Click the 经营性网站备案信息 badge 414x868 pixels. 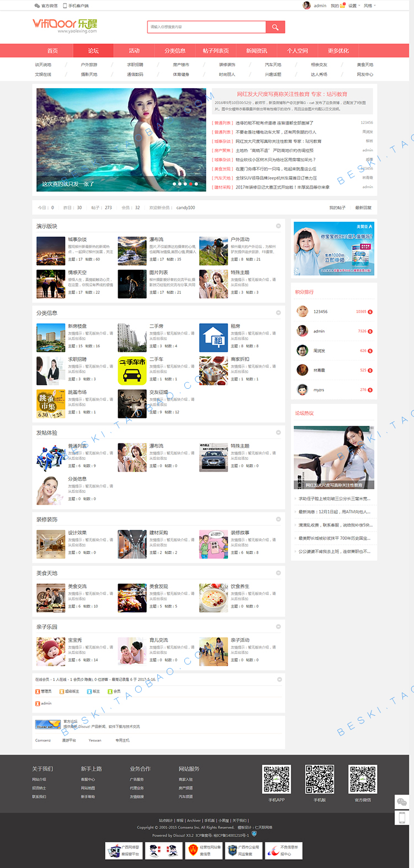tap(204, 851)
